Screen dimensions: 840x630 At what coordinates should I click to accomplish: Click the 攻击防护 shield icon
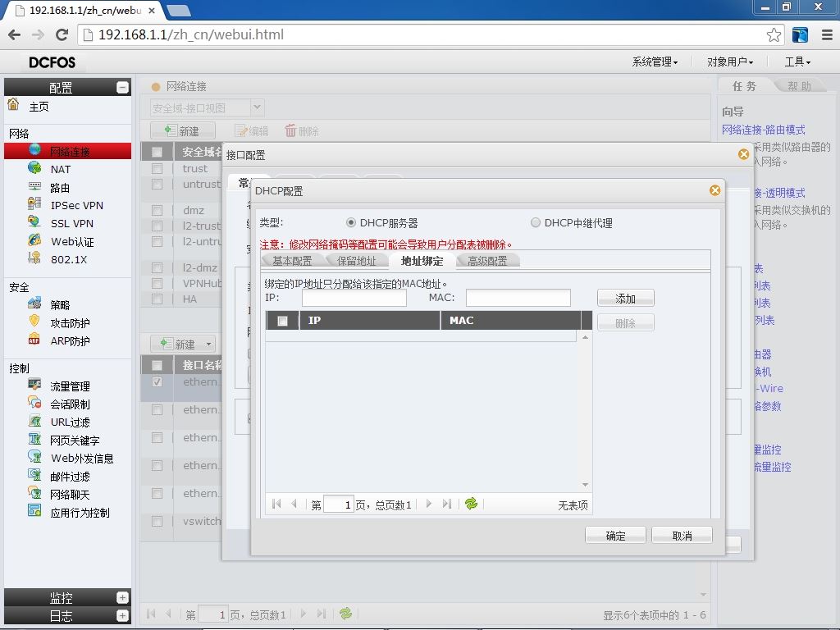34,322
